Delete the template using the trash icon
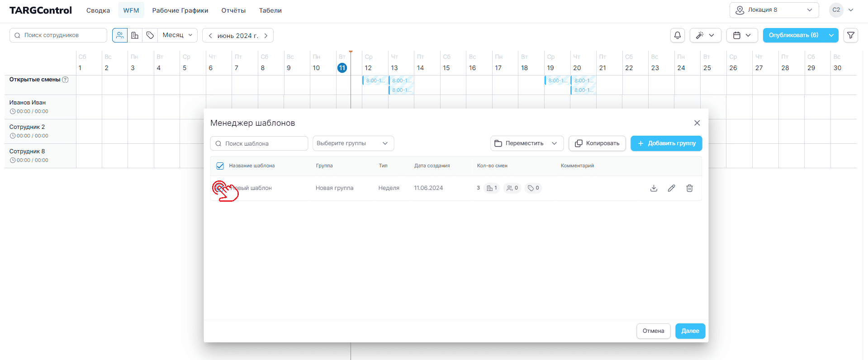This screenshot has width=868, height=360. coord(689,188)
